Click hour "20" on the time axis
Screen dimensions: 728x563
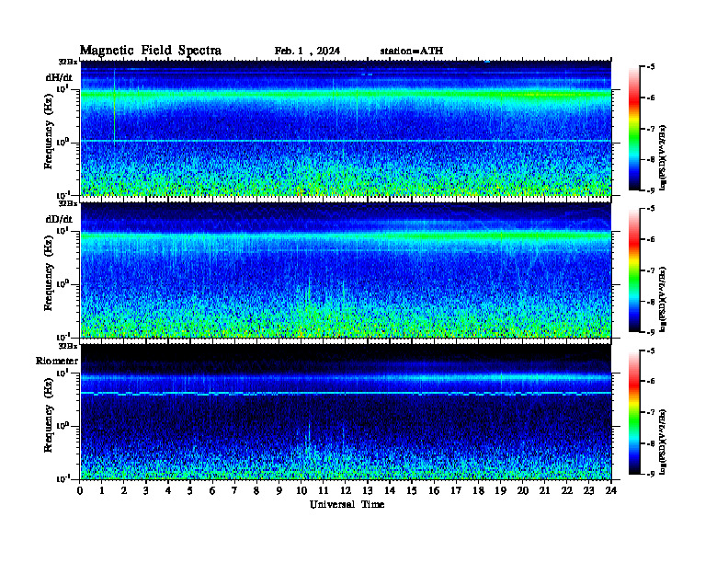tap(523, 490)
